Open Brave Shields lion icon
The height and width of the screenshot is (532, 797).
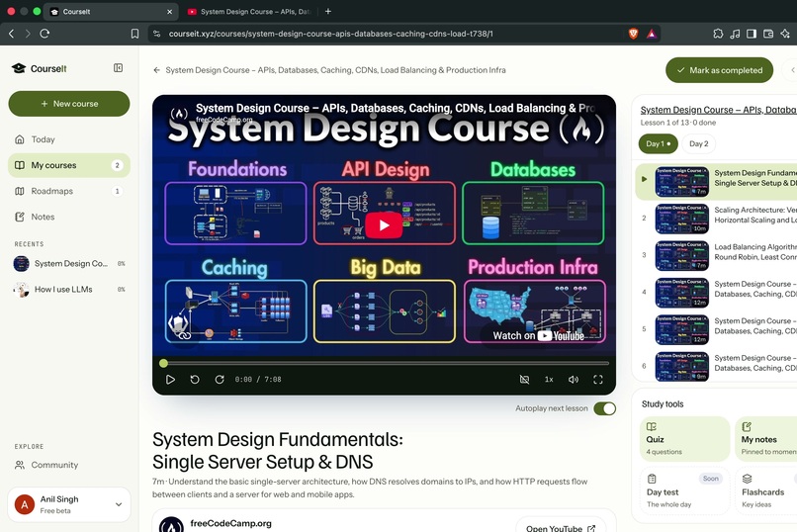(633, 34)
